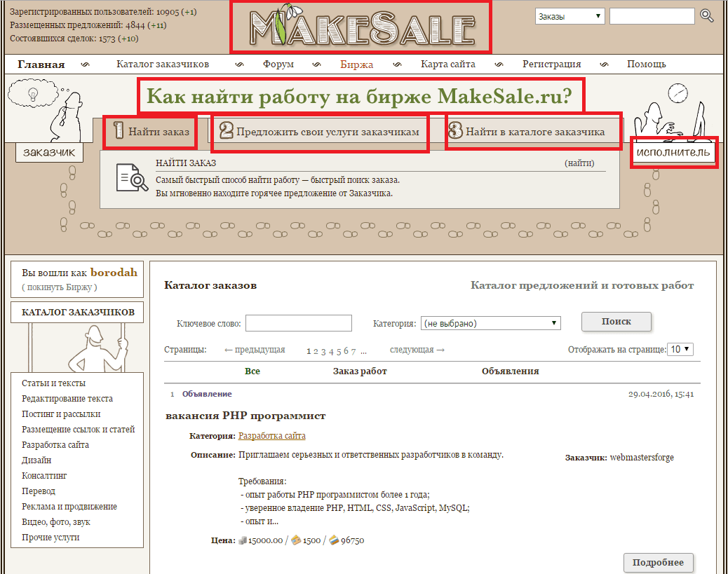Click the coin icon before 15000.00 price

click(243, 540)
